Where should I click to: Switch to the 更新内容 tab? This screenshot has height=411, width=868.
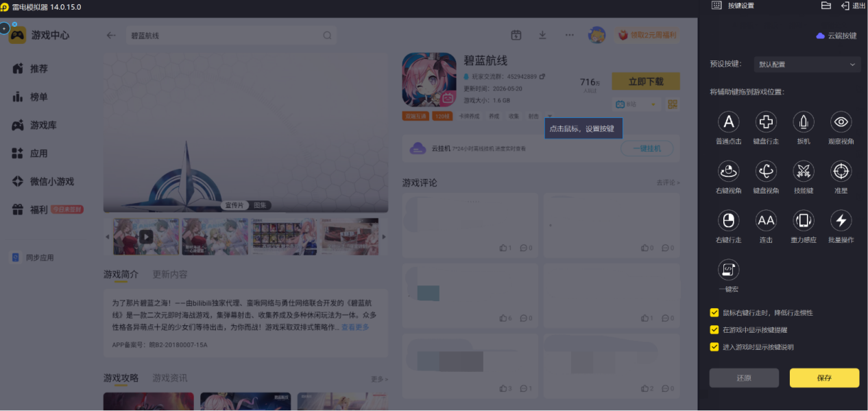coord(169,274)
